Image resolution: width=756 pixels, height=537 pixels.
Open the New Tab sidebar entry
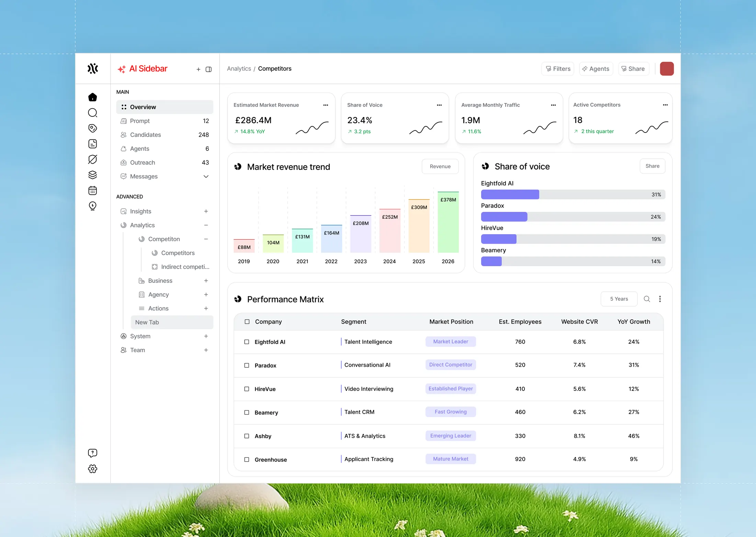point(172,322)
